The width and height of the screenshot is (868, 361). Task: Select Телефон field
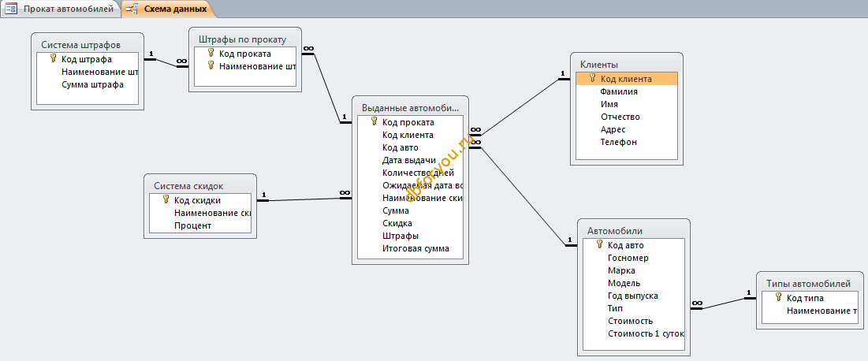[x=627, y=143]
